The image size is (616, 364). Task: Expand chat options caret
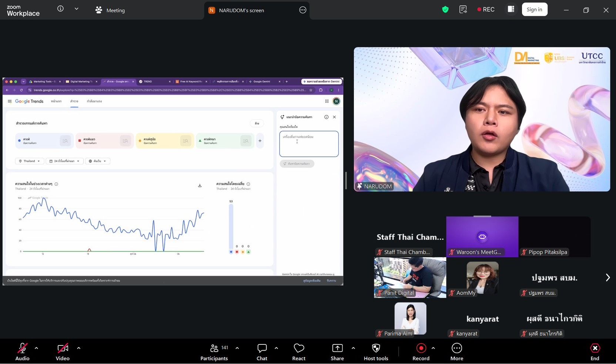[276, 348]
